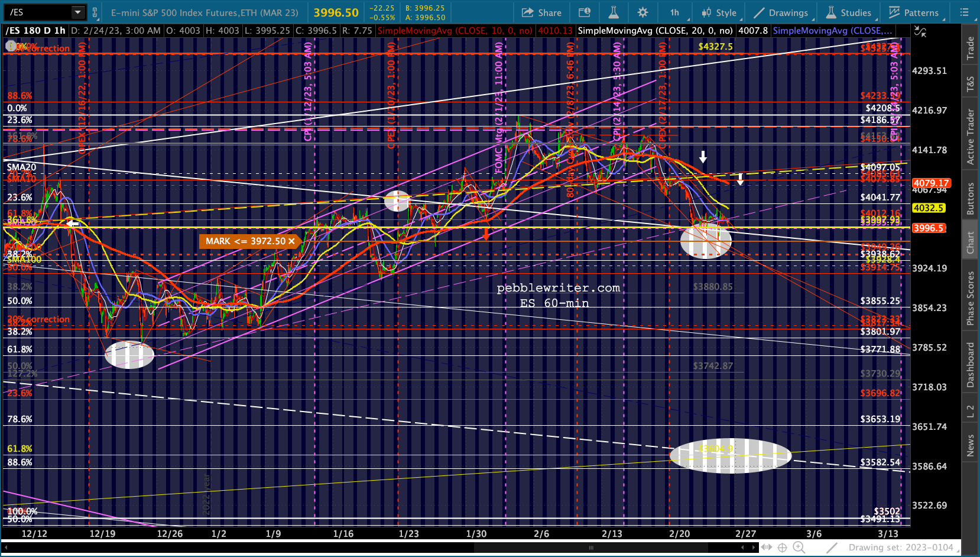This screenshot has height=557, width=980.
Task: Click the horizontal expand-arrows icon in bottom bar
Action: click(767, 548)
